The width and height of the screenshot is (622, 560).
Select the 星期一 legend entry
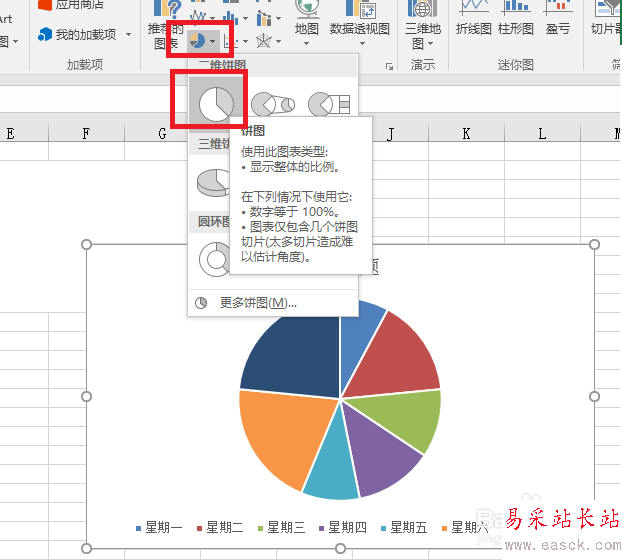coord(159,527)
